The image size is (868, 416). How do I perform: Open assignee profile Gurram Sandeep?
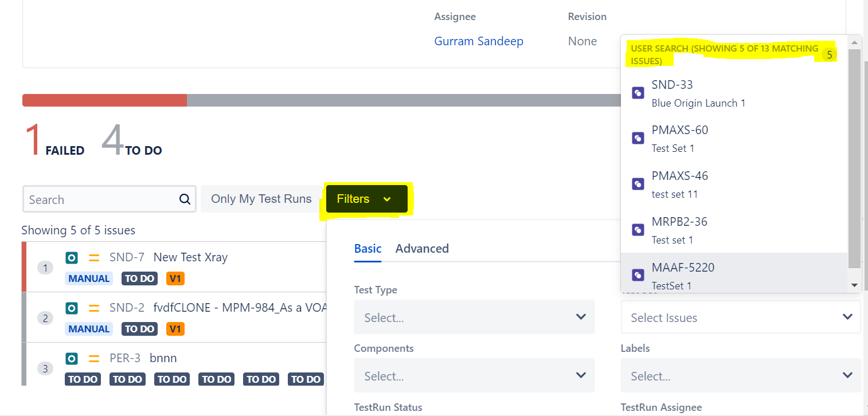point(479,41)
